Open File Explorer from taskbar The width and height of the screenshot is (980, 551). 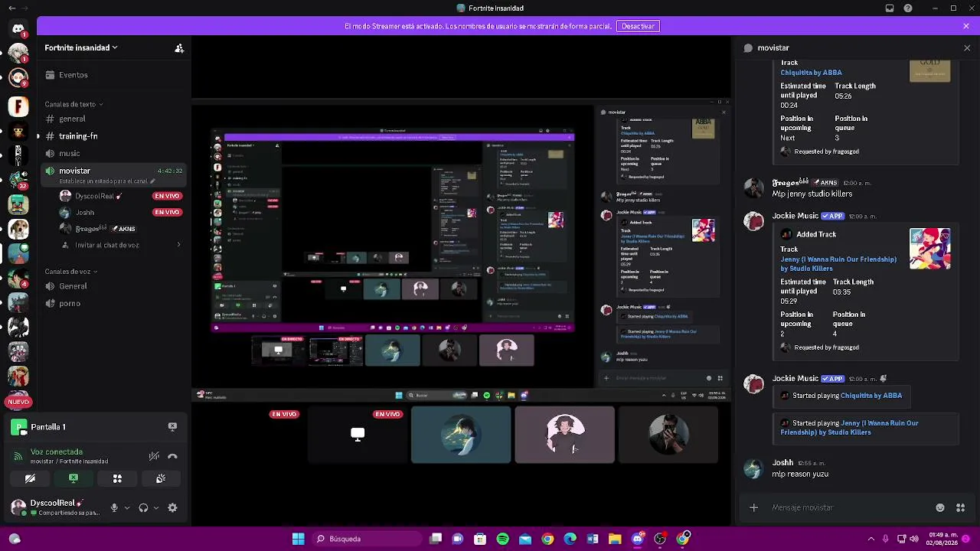(x=615, y=539)
